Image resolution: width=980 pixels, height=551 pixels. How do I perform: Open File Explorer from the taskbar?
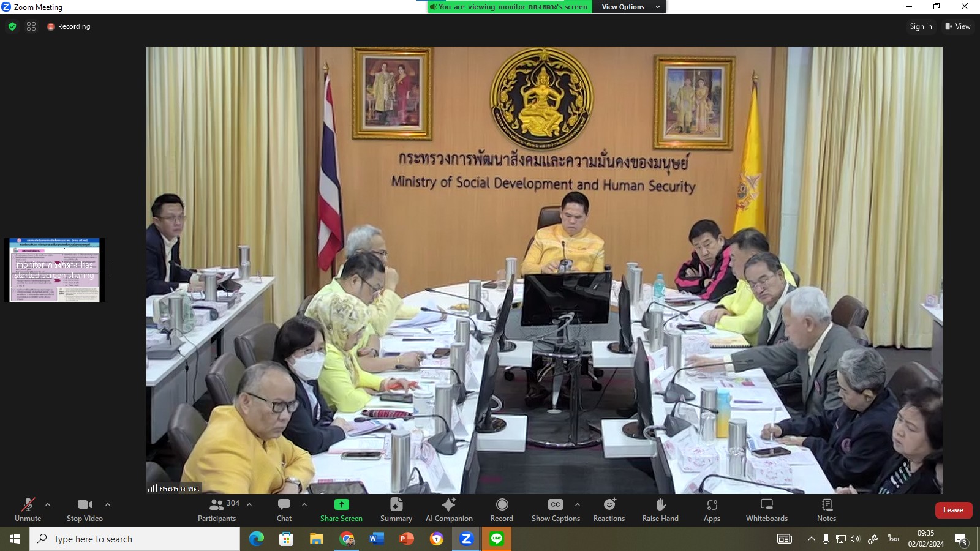click(x=316, y=539)
